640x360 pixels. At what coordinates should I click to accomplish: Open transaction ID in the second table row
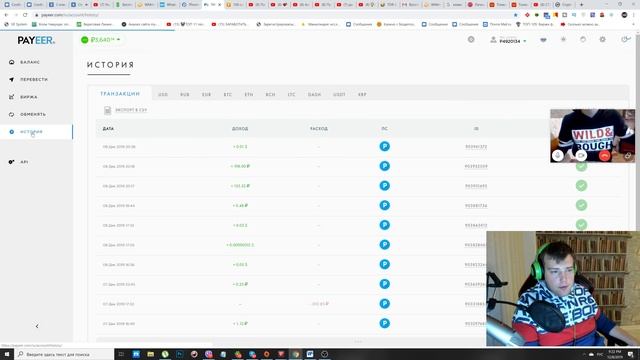(x=476, y=167)
